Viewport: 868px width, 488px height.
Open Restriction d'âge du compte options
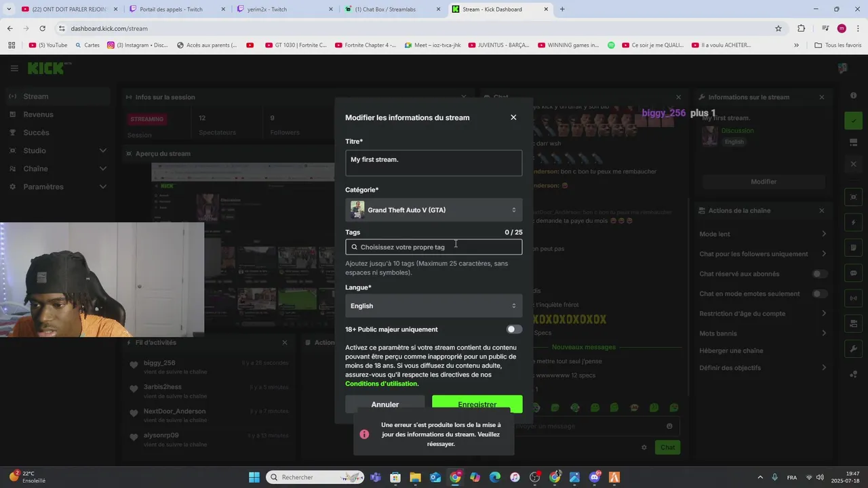click(763, 313)
